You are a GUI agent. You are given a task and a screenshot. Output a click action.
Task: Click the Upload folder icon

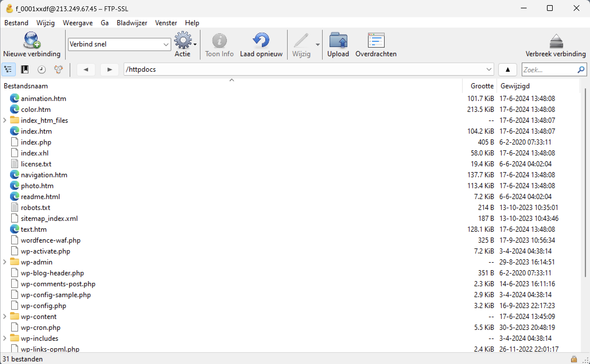click(x=338, y=40)
